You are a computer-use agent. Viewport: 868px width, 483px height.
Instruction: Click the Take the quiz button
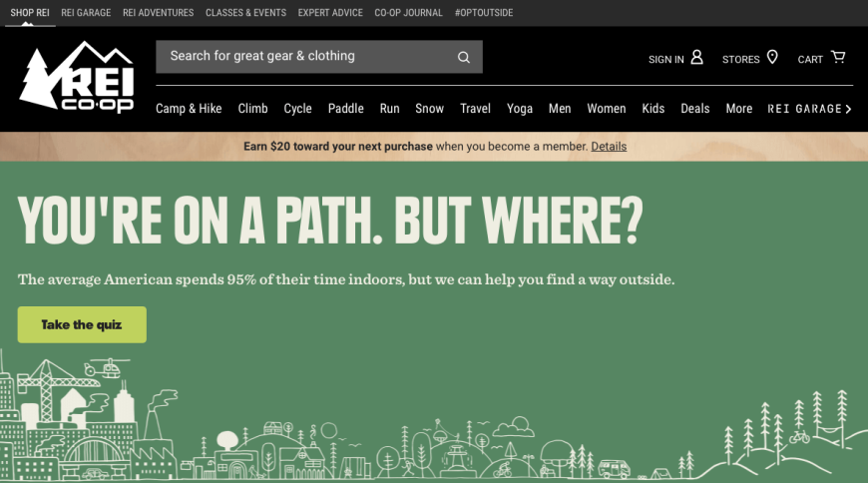pos(82,324)
